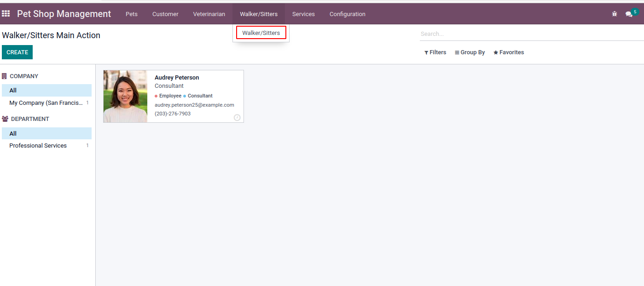
Task: Click the Consultant job title text
Action: [x=169, y=86]
